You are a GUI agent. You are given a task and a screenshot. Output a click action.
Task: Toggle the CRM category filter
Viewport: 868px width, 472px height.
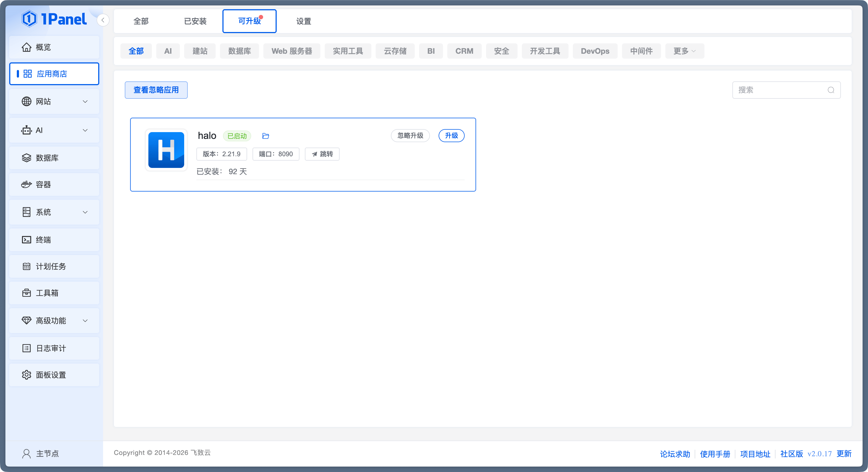click(464, 51)
